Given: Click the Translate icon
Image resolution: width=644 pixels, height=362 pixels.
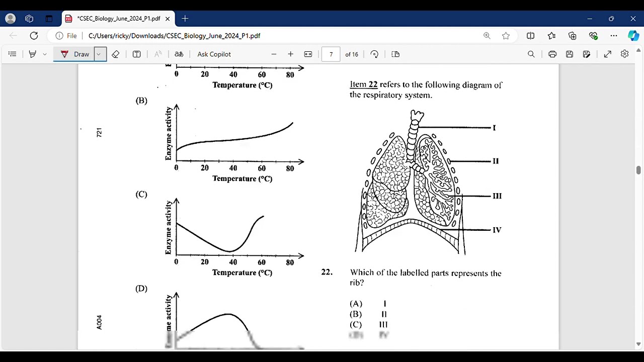Looking at the screenshot, I should click(179, 54).
